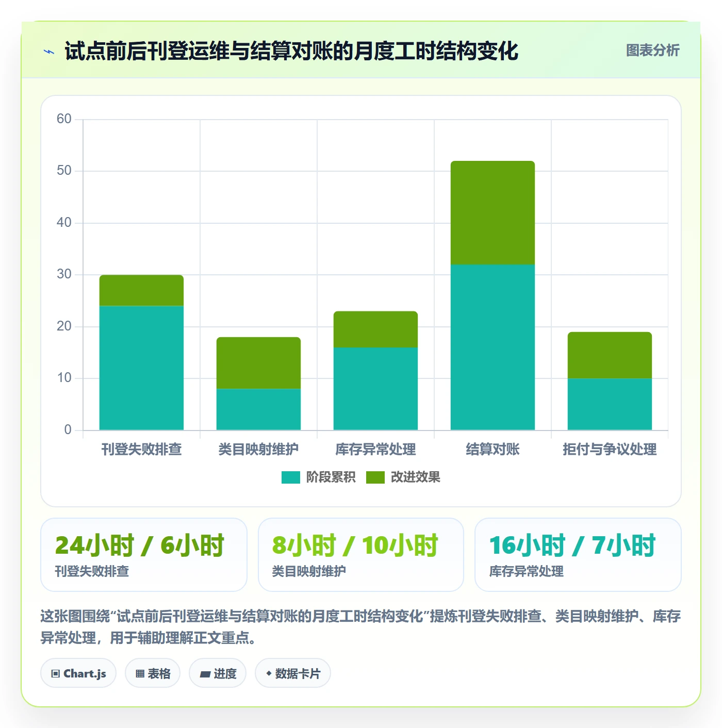Click the y-axis value 30
Viewport: 722px width, 728px height.
64,274
